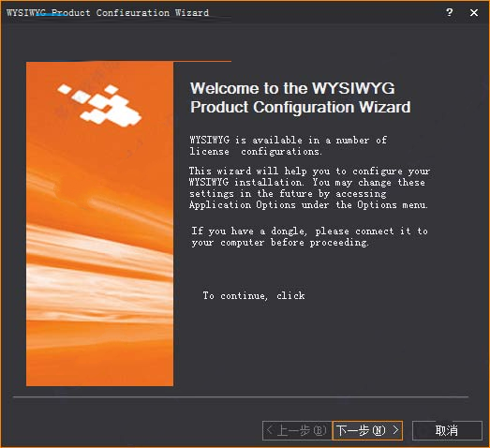Click the right chevron on 下一步 button
Screen dimensions: 490x448
395,430
